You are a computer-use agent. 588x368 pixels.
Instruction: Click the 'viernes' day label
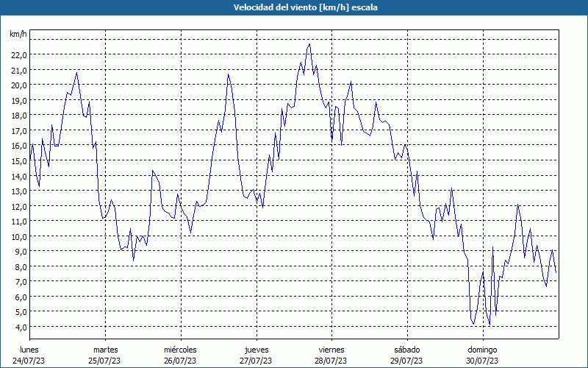coord(331,350)
